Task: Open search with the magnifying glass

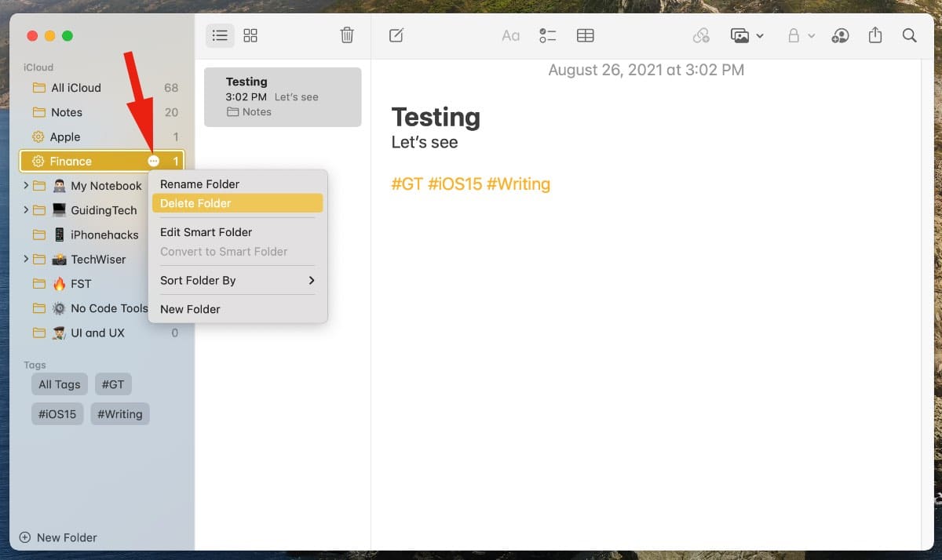Action: (x=909, y=35)
